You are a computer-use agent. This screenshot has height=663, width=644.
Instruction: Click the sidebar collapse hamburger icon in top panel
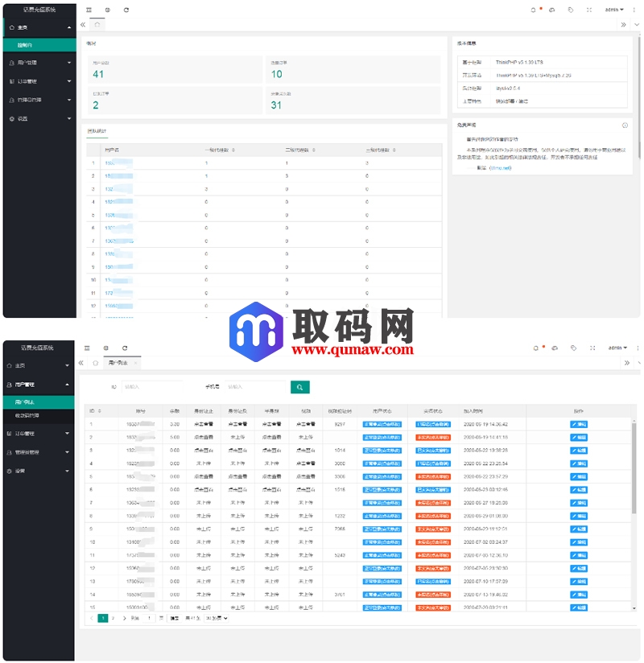(x=89, y=10)
